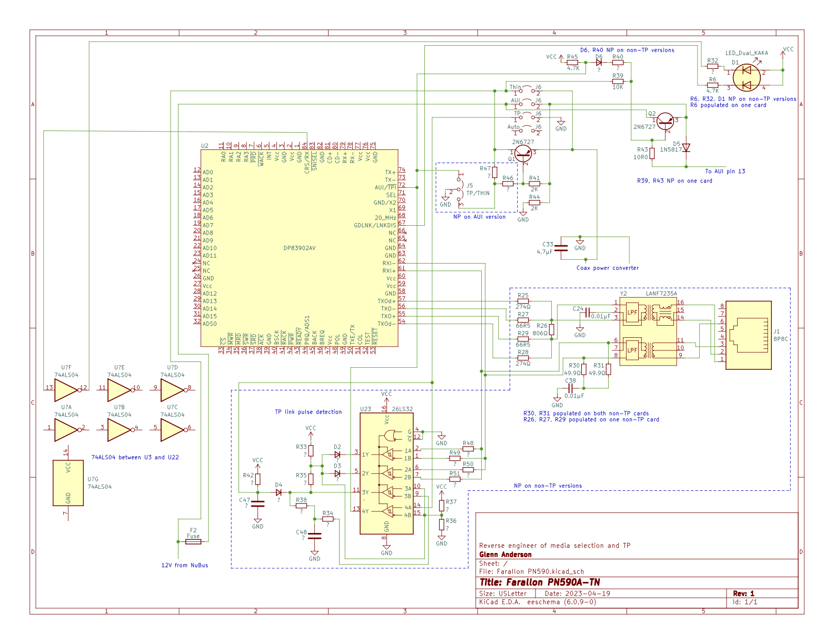The width and height of the screenshot is (834, 644).
Task: Click the 'Title: Farallon PN590A-TN' title text
Action: pos(540,582)
